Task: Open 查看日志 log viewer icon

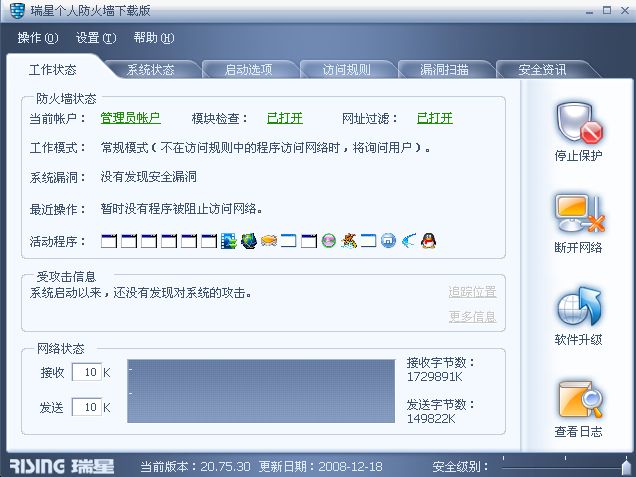Action: click(580, 400)
